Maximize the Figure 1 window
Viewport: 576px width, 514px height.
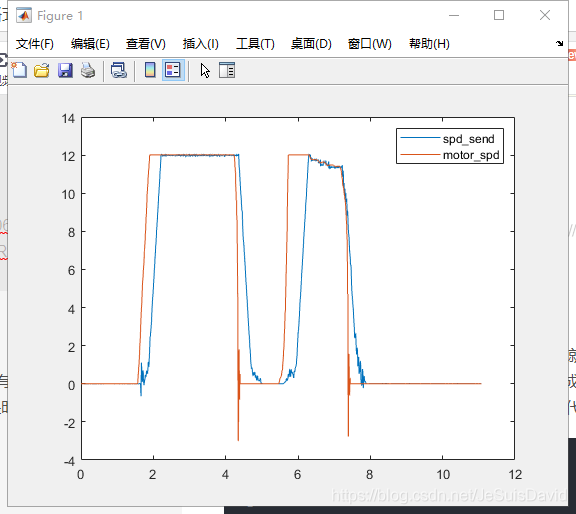tap(499, 15)
